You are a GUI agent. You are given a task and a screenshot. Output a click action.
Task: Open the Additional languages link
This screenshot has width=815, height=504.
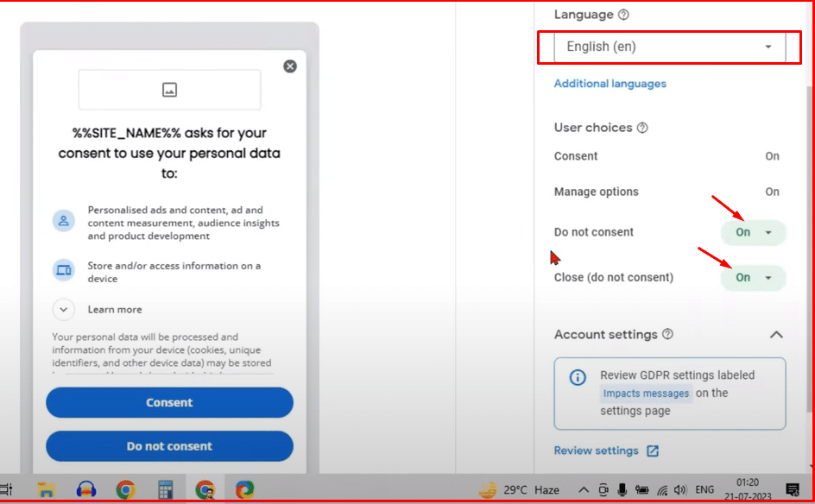pyautogui.click(x=610, y=84)
